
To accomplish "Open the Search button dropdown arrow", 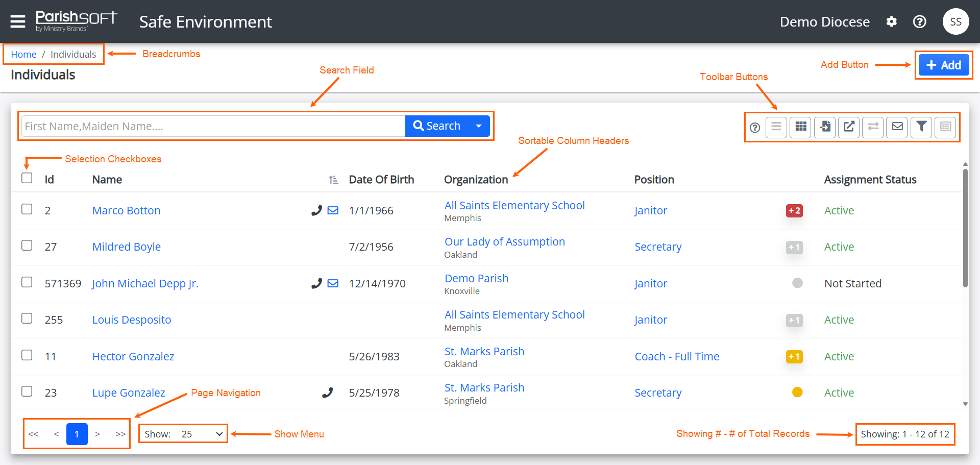I will tap(479, 126).
